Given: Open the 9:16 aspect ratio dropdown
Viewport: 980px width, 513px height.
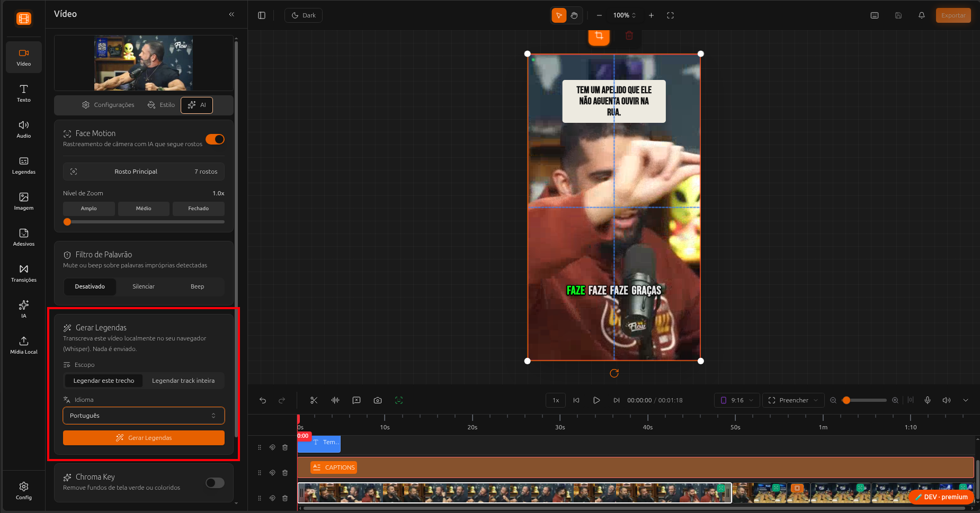Looking at the screenshot, I should (737, 400).
